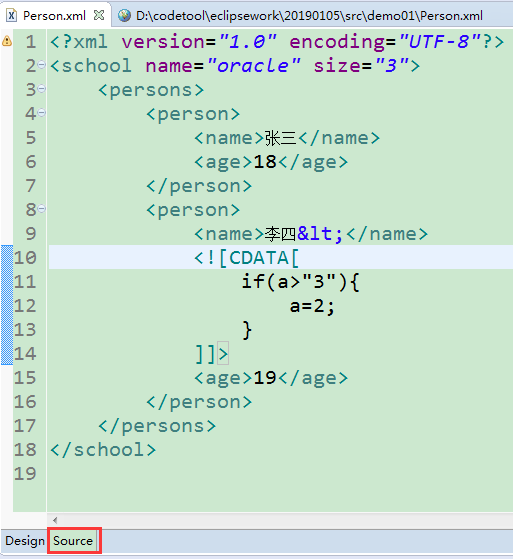Click line number 19 in the gutter
This screenshot has width=513, height=559.
pyautogui.click(x=25, y=474)
